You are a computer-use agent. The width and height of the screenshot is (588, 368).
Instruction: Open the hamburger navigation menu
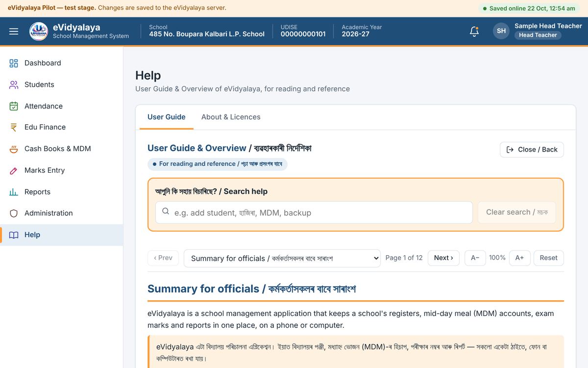coord(14,31)
